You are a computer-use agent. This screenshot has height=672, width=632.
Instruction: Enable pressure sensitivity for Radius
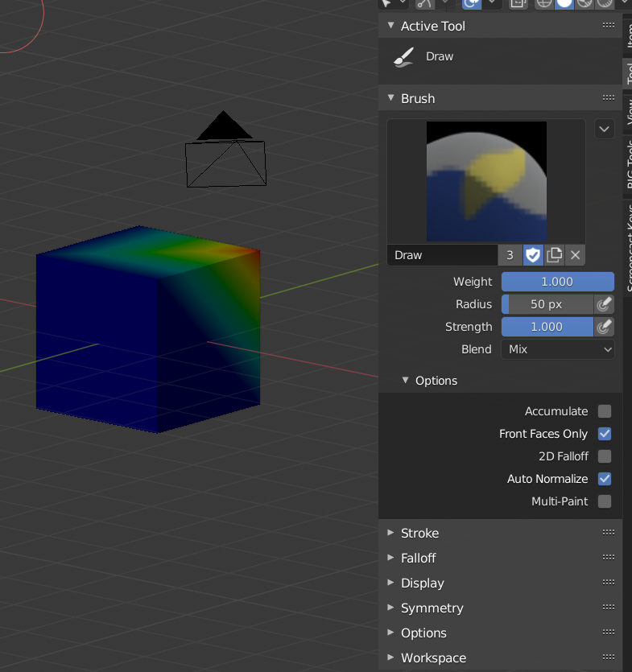pyautogui.click(x=604, y=304)
